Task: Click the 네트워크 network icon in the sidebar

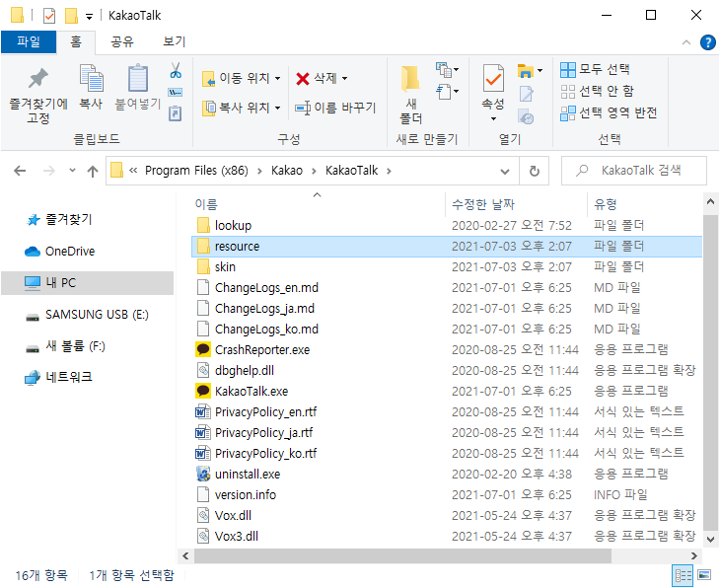Action: [x=33, y=378]
